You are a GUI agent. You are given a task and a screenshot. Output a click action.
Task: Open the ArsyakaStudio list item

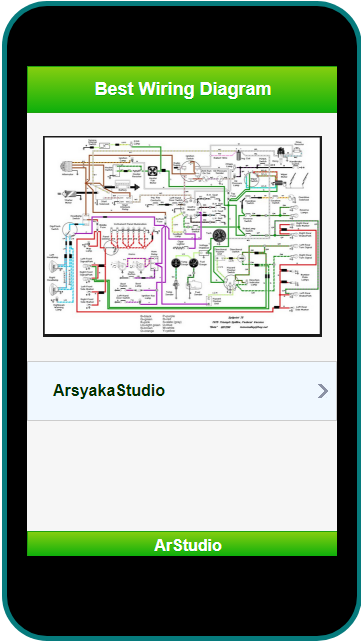click(182, 391)
